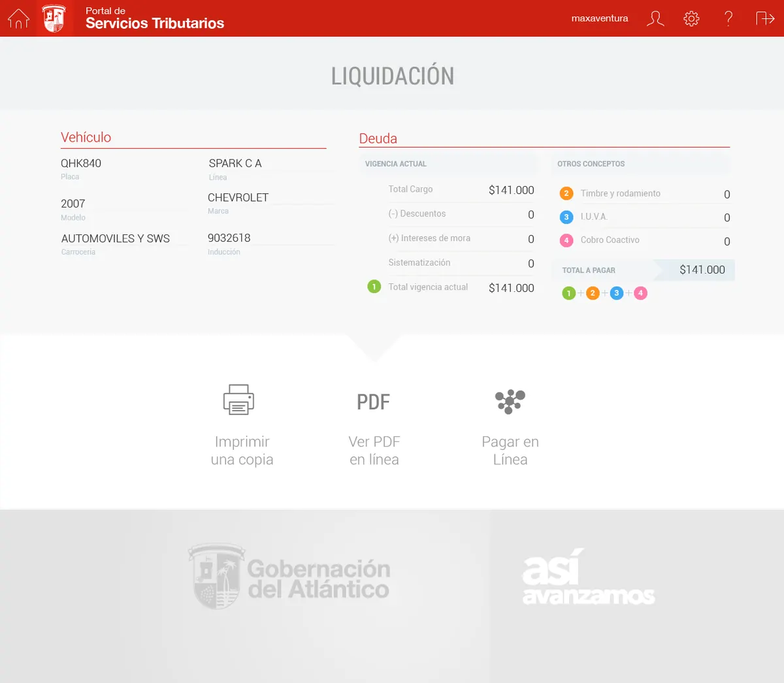Viewport: 784px width, 683px height.
Task: Click Portal de Servicios Tributarios title
Action: pos(155,19)
